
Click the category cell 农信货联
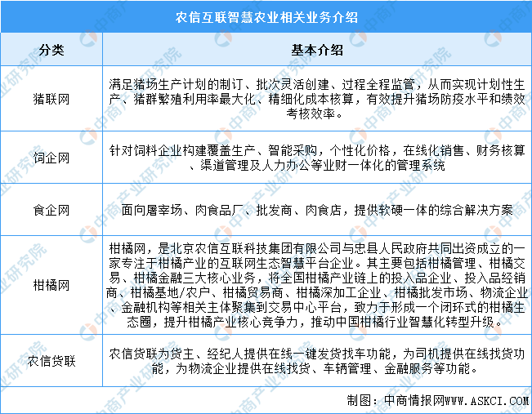click(x=51, y=361)
